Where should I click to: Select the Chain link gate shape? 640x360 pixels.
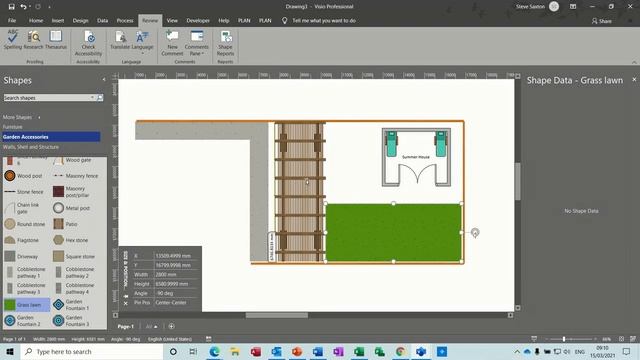(x=22, y=208)
